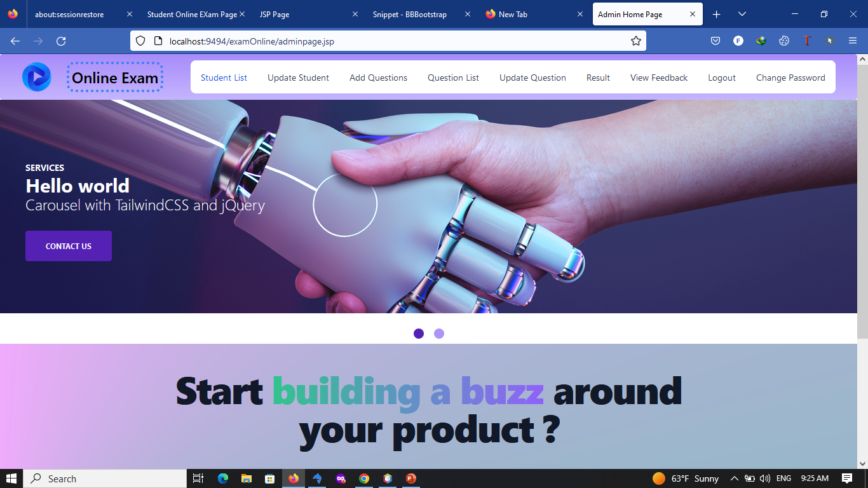Image resolution: width=868 pixels, height=488 pixels.
Task: Click the CONTACT US button
Action: tap(69, 246)
